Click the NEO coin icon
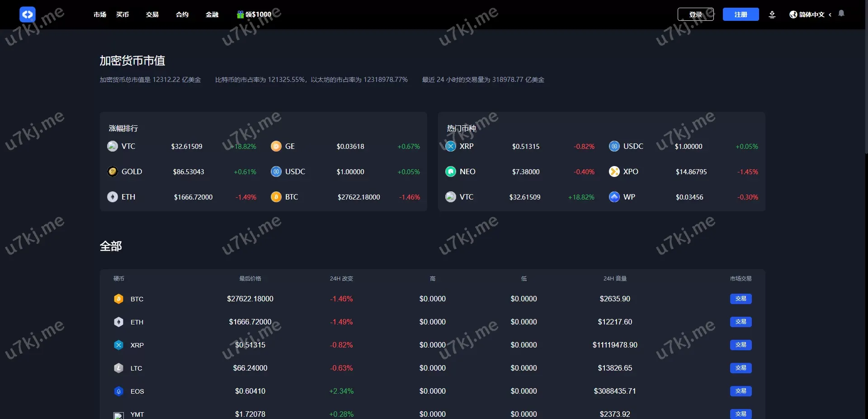The height and width of the screenshot is (419, 868). coord(451,171)
